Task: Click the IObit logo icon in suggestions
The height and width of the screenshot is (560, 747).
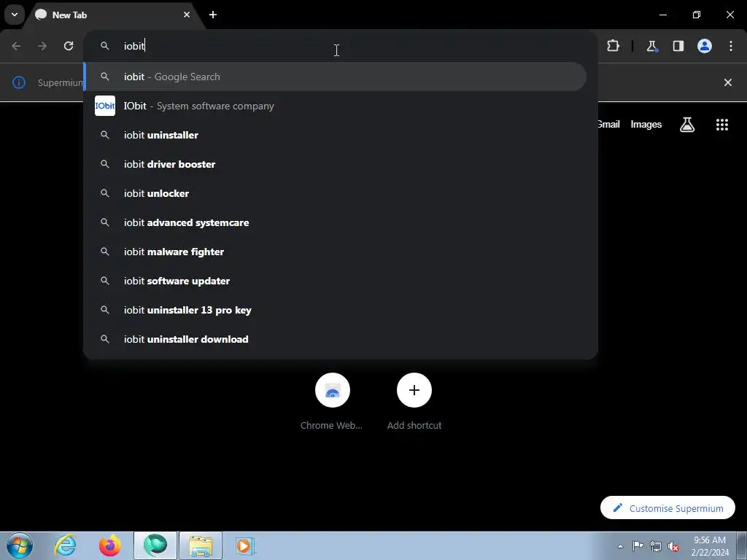Action: [105, 106]
